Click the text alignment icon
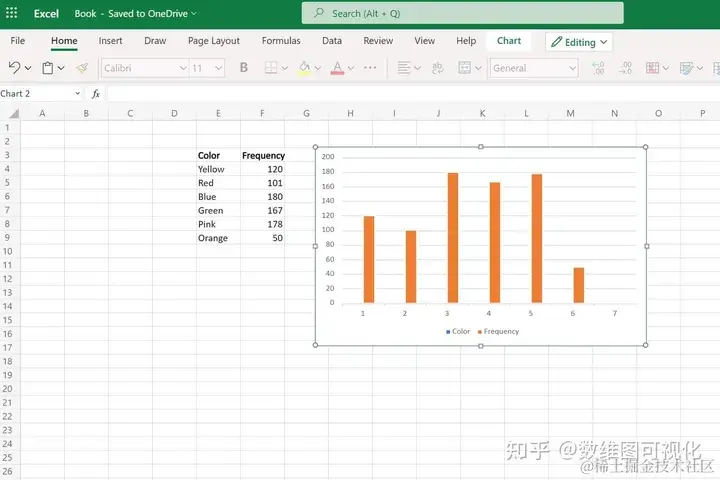This screenshot has height=480, width=720. pos(404,68)
